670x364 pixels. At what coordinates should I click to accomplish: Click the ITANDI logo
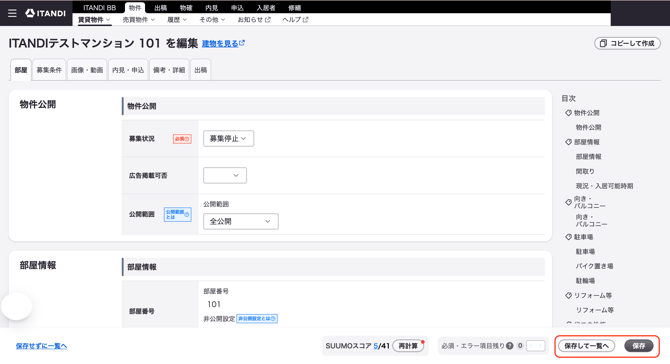(45, 13)
